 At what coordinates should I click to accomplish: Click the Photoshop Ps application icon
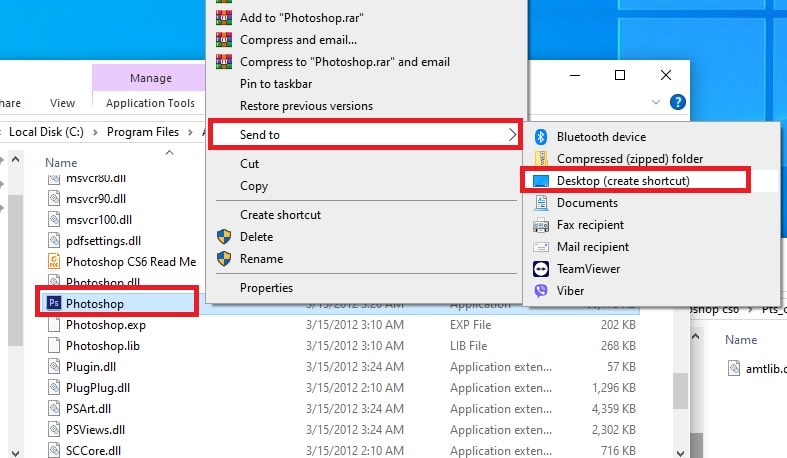[x=54, y=303]
